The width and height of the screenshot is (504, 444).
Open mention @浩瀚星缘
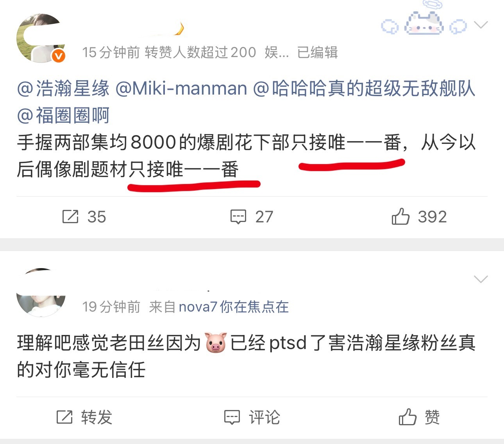point(63,89)
